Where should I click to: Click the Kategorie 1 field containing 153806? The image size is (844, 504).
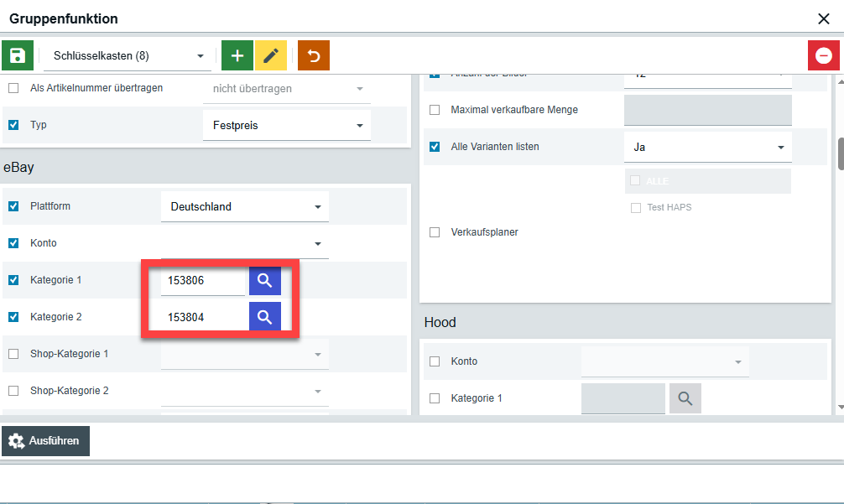pos(203,281)
